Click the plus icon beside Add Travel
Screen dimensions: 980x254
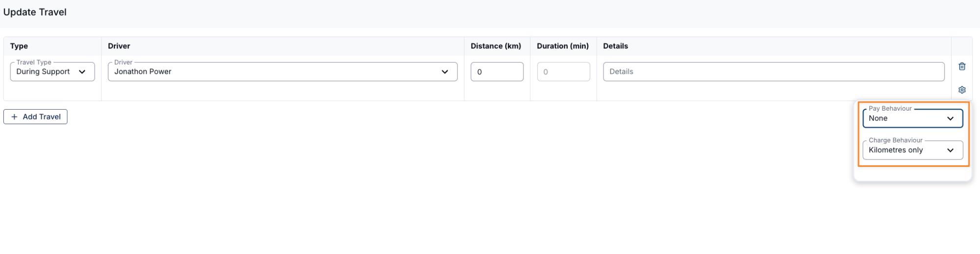tap(14, 117)
